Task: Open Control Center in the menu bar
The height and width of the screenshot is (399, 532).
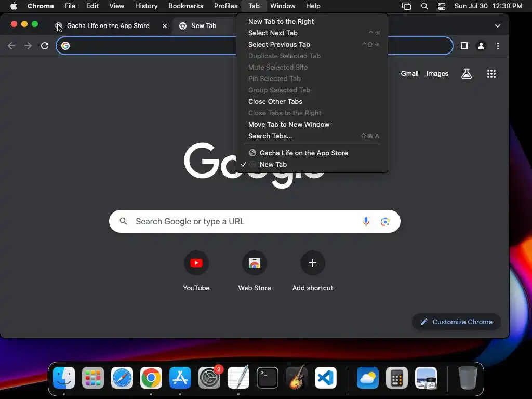Action: (442, 6)
